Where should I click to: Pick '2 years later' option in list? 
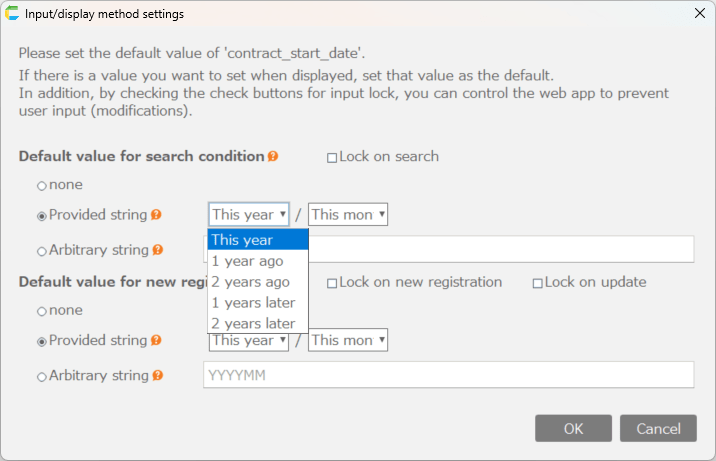[253, 323]
